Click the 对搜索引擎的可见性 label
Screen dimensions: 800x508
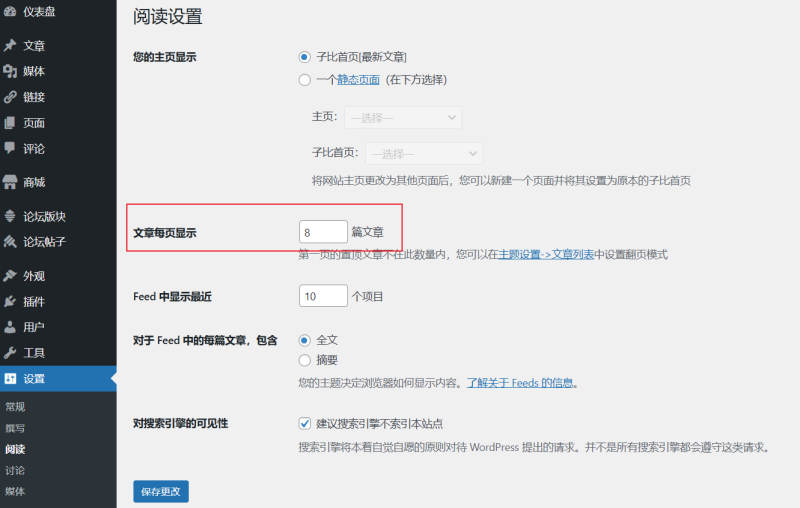point(181,423)
